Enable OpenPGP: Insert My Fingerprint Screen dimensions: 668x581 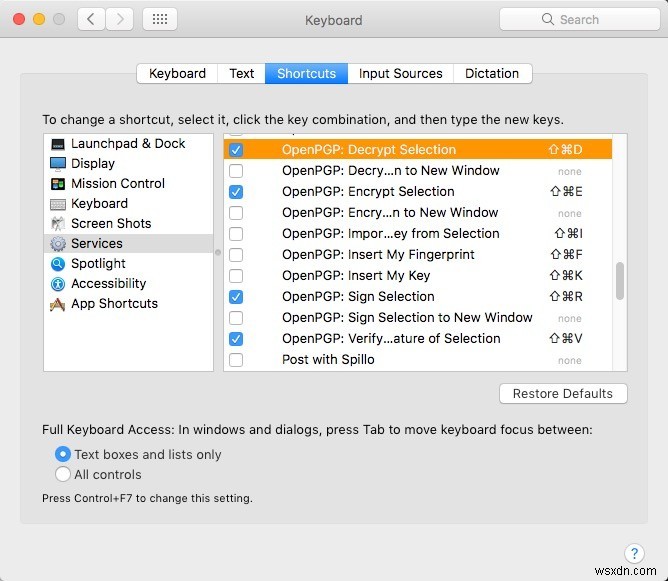(x=236, y=255)
